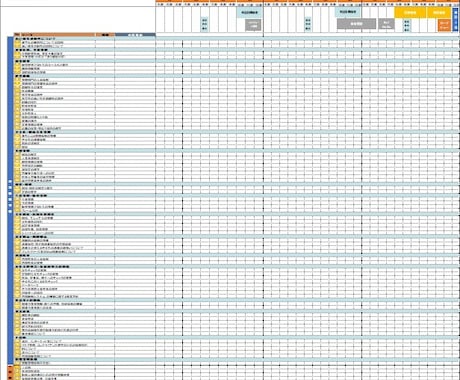Click the first small light blue milestone cell stack

point(205,24)
